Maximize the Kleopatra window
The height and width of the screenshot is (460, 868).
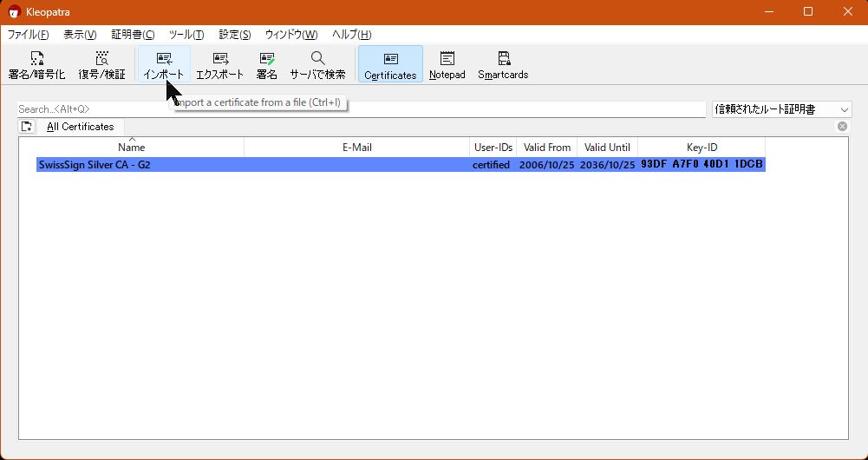click(x=808, y=11)
